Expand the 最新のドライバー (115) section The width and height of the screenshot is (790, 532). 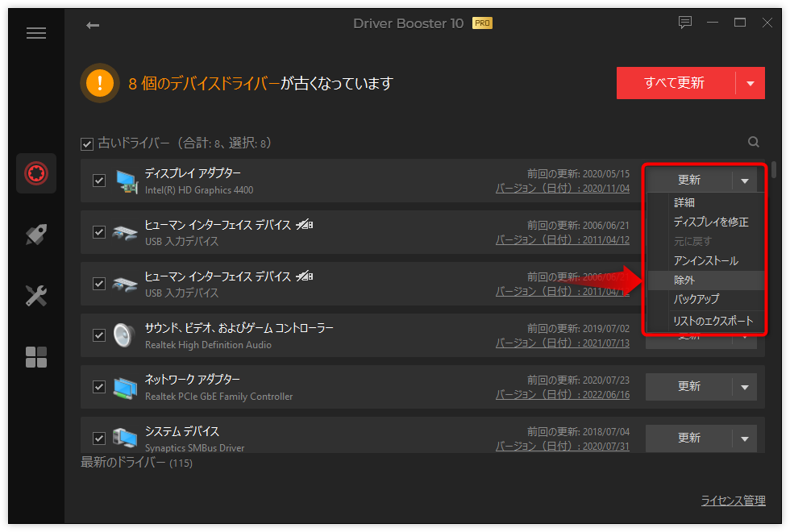[x=136, y=463]
